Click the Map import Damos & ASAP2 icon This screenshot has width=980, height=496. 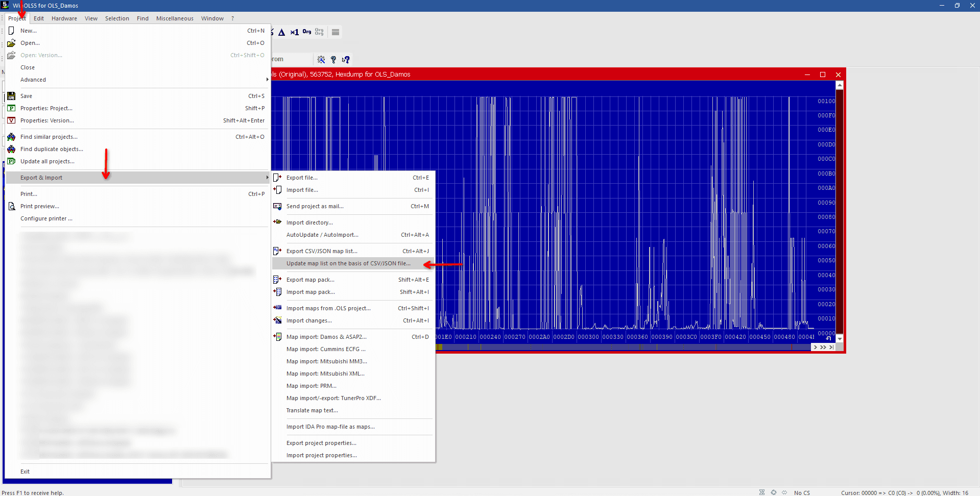(x=277, y=337)
